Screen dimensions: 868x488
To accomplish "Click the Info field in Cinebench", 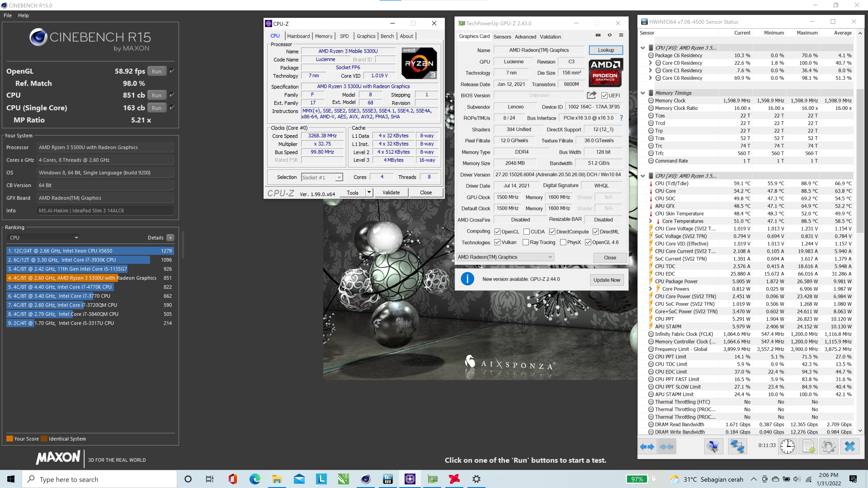I will pyautogui.click(x=105, y=211).
